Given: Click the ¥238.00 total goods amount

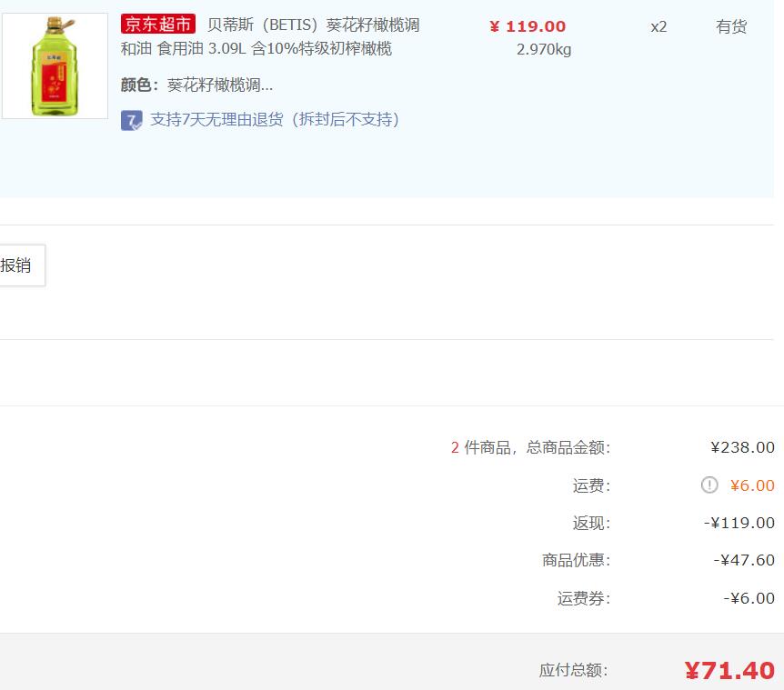Looking at the screenshot, I should 742,447.
